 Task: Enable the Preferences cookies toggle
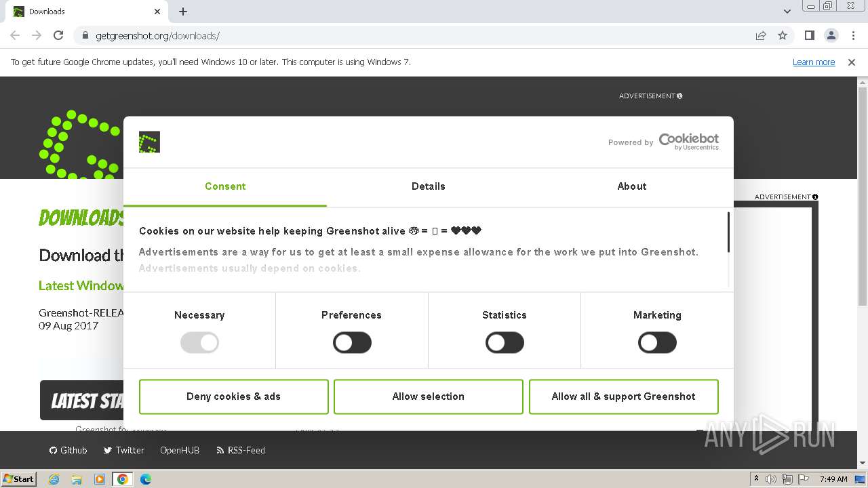coord(352,342)
